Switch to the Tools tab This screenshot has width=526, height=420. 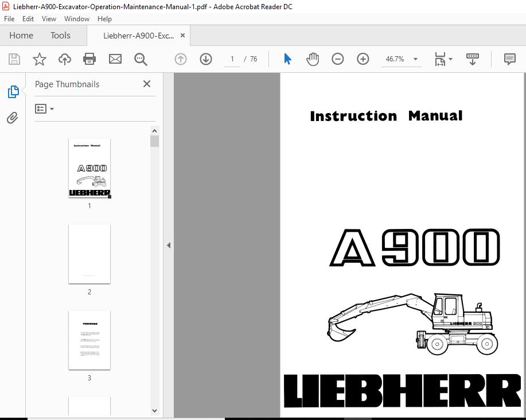coord(60,36)
